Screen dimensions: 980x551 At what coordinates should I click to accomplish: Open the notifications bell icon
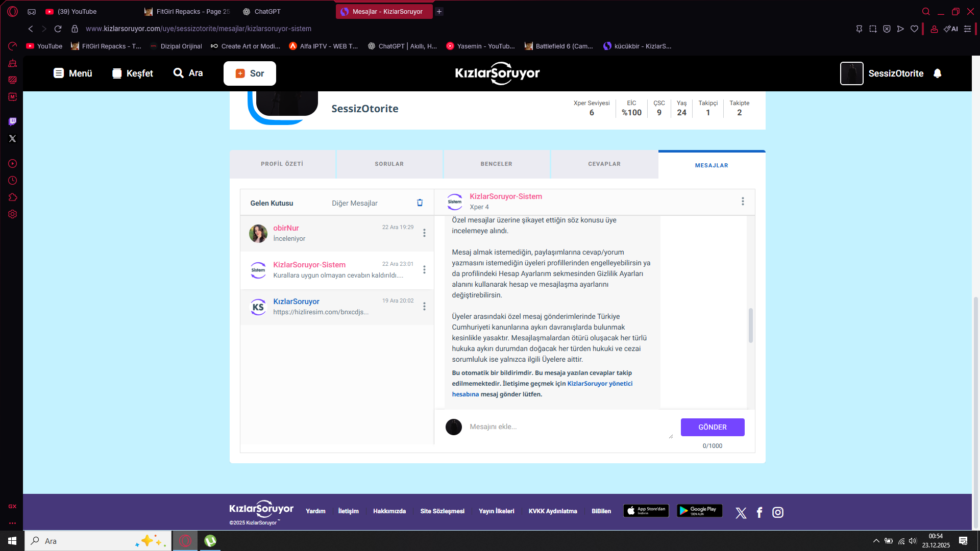937,73
